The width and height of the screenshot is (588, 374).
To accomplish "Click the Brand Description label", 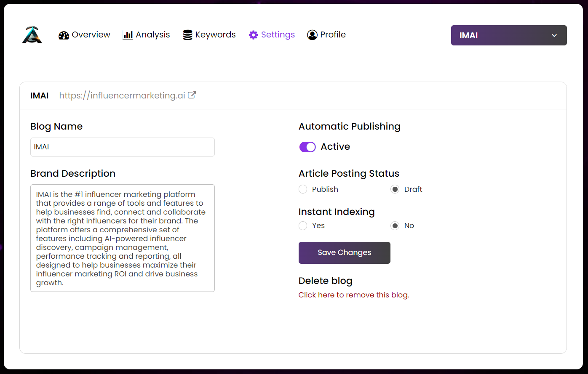I will pyautogui.click(x=73, y=173).
